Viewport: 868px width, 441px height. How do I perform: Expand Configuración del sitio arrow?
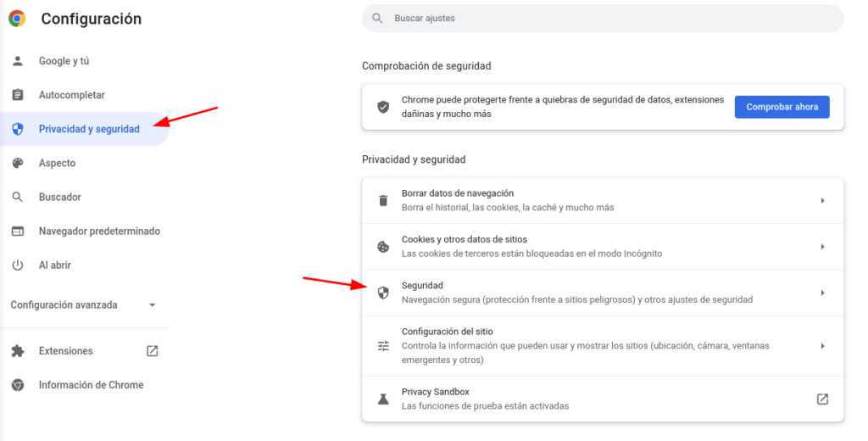[822, 346]
